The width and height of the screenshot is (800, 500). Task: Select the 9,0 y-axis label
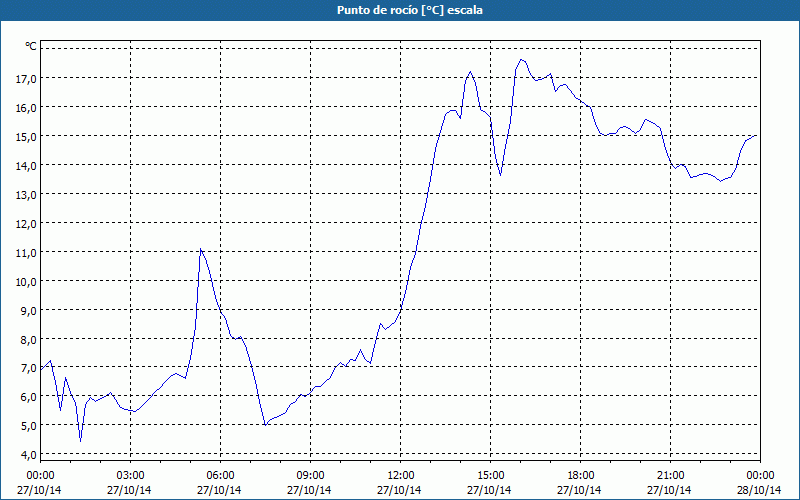tap(30, 310)
